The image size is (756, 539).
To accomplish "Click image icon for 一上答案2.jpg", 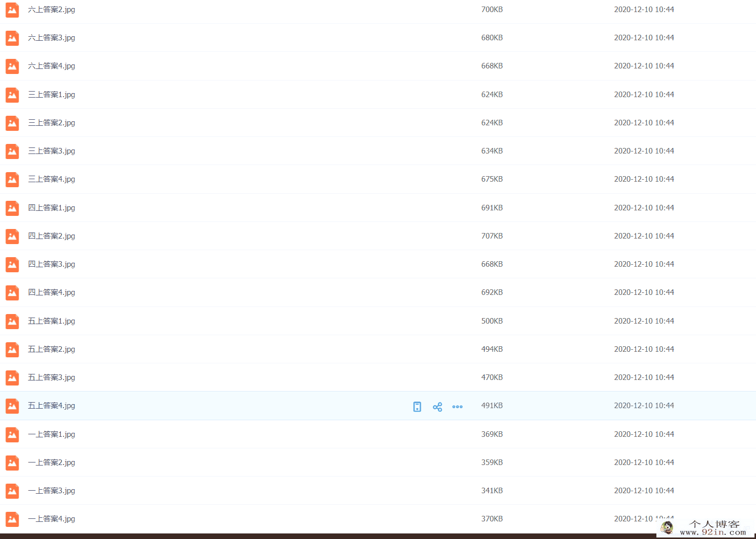I will point(12,463).
